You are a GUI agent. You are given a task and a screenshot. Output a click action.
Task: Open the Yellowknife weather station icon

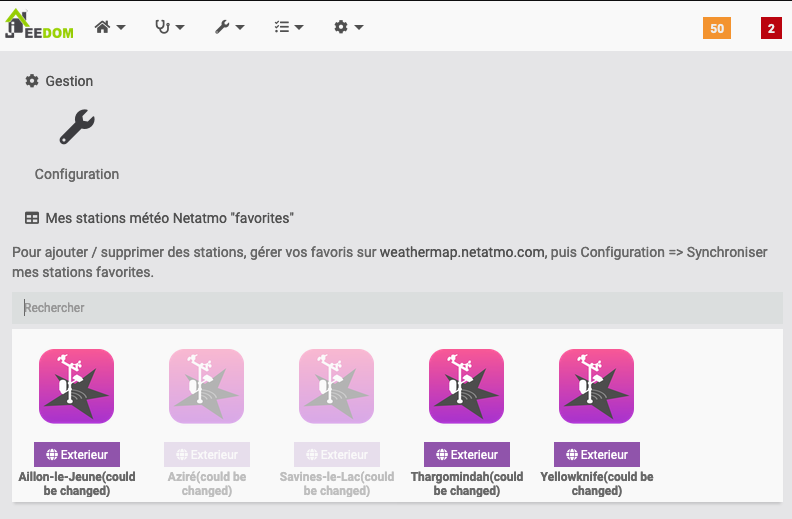tap(597, 386)
